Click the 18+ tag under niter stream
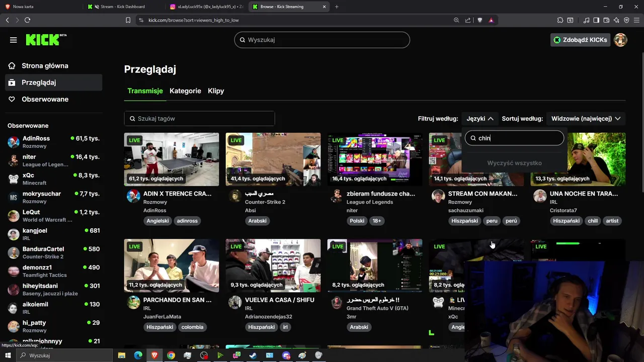Screen dimensions: 644x362 pos(377,221)
